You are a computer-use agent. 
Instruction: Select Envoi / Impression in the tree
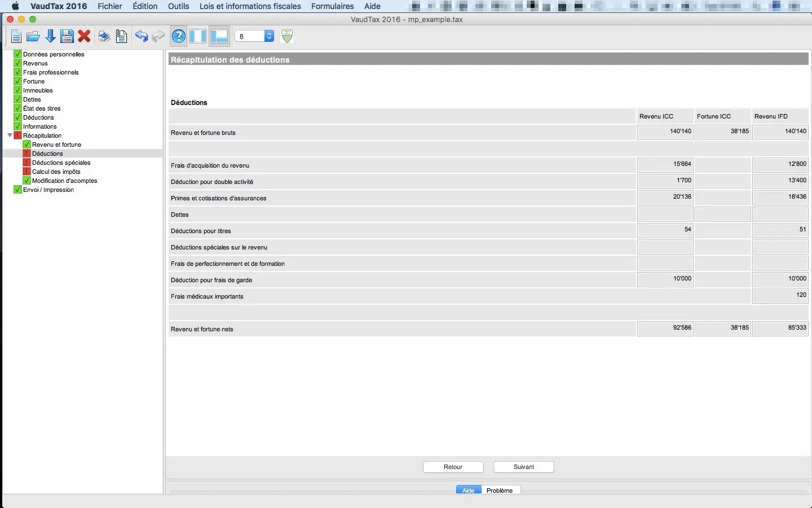click(x=48, y=190)
